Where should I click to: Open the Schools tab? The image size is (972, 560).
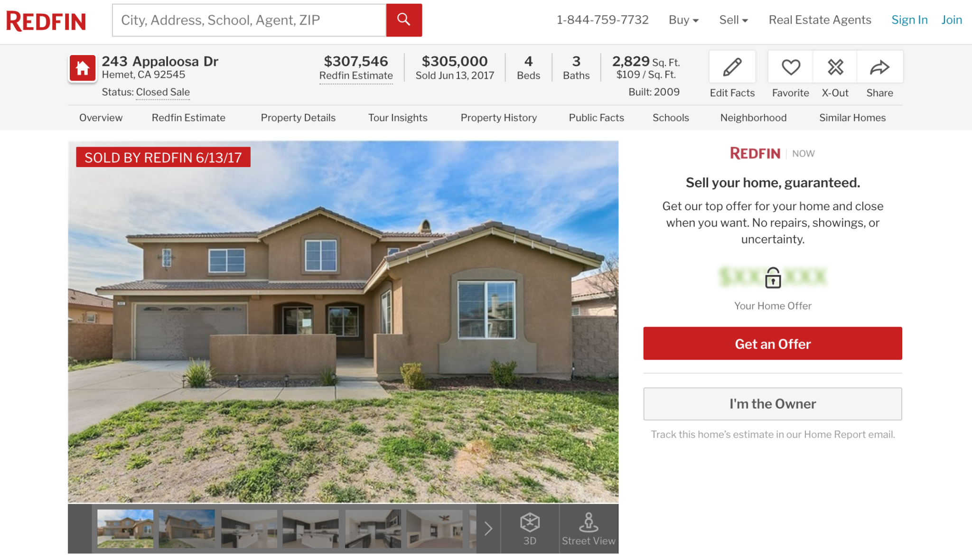670,118
